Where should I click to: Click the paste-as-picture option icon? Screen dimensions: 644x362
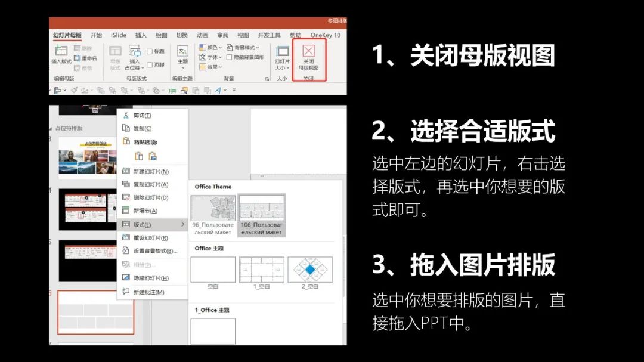153,156
